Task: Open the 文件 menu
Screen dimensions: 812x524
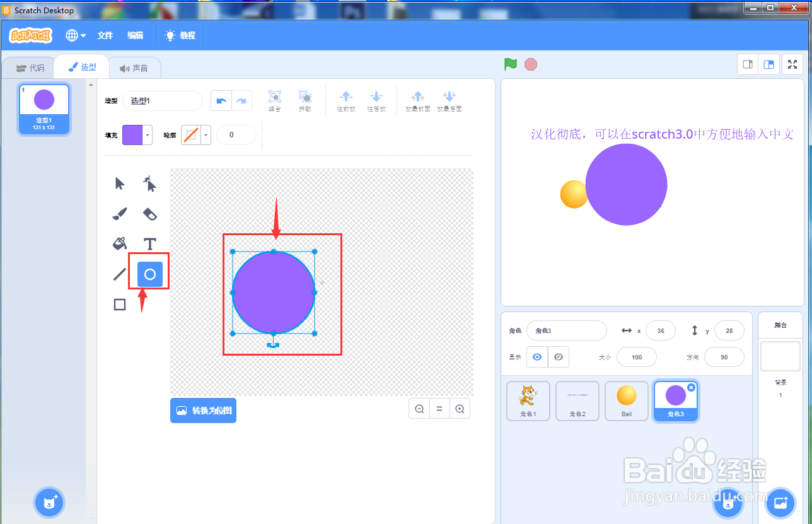Action: (x=105, y=35)
